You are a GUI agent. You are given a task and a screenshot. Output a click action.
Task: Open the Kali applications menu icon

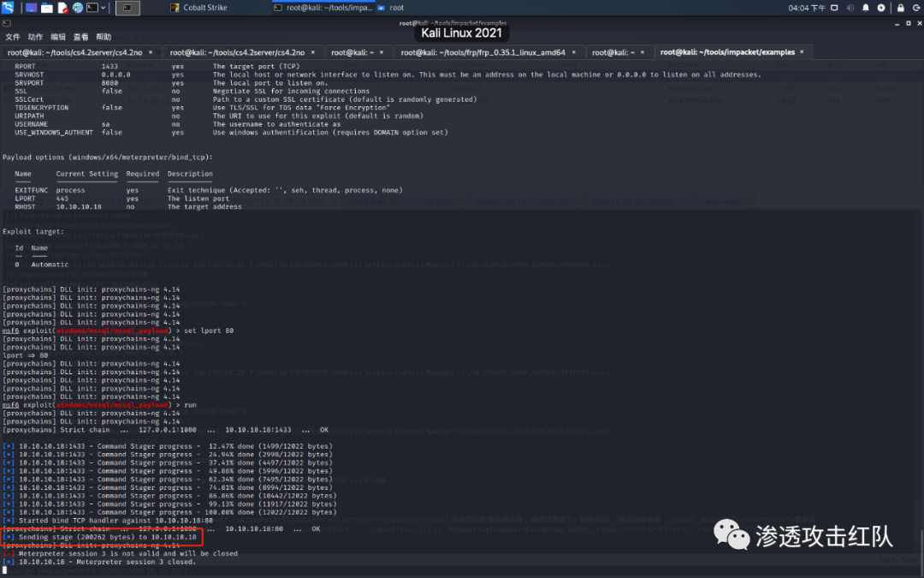(8, 8)
